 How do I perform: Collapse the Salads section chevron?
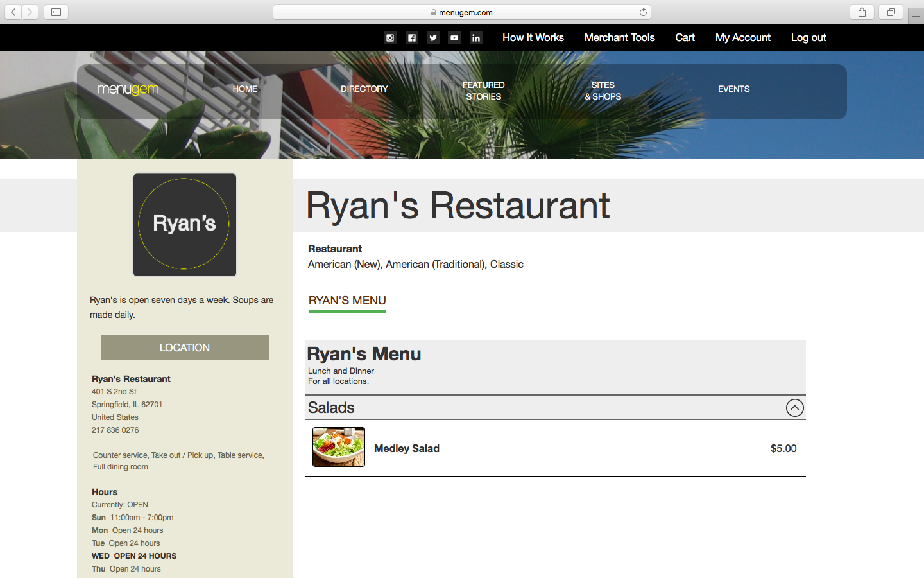[x=794, y=408]
